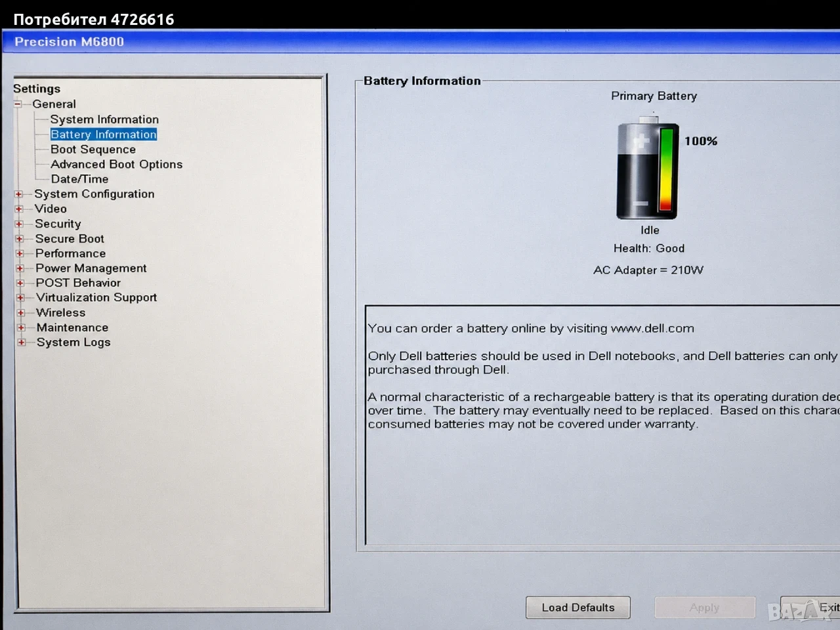Screen dimensions: 840x630
Task: Expand the Secure Boot node
Action: click(20, 239)
